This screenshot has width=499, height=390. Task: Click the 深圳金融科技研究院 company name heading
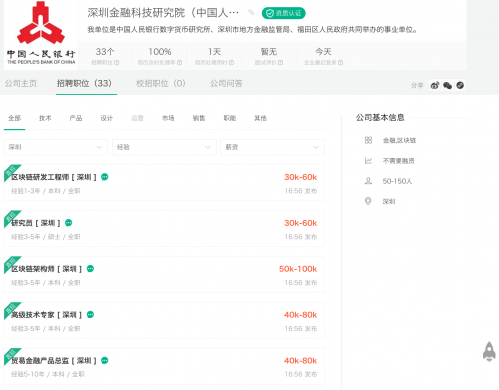point(163,13)
